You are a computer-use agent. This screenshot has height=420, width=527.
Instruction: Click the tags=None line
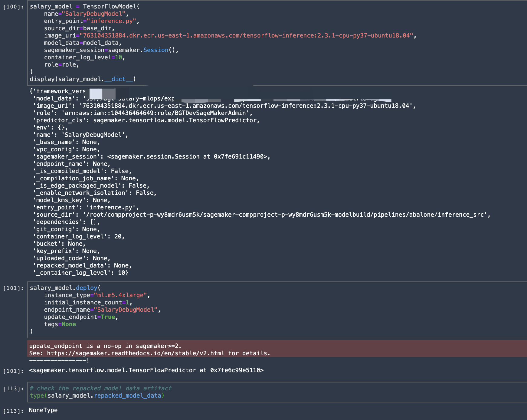[60, 324]
